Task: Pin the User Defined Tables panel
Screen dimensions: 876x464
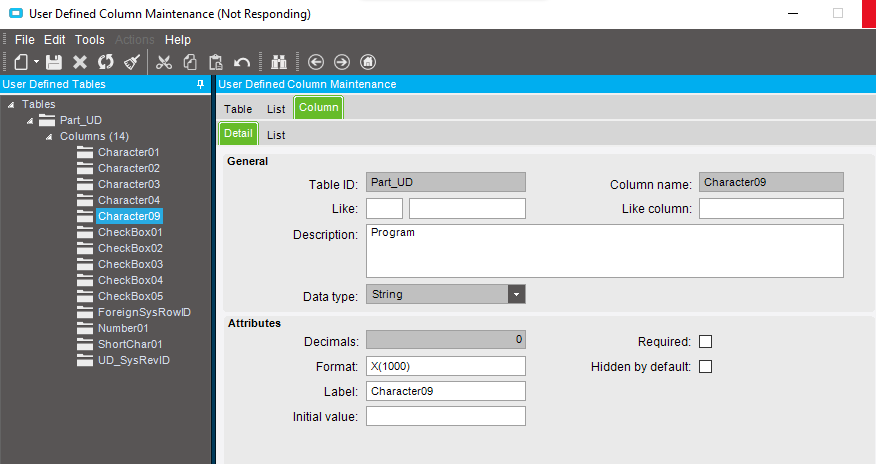Action: (201, 85)
